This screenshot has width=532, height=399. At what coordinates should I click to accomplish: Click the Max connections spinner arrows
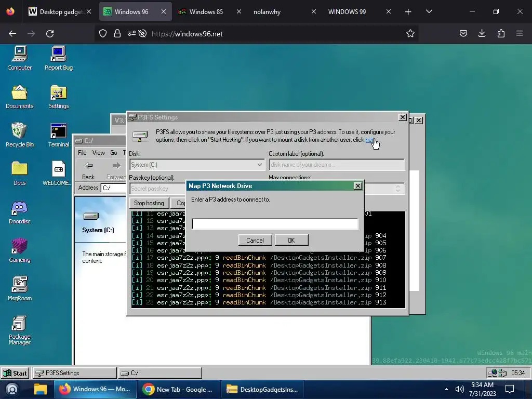(397, 189)
